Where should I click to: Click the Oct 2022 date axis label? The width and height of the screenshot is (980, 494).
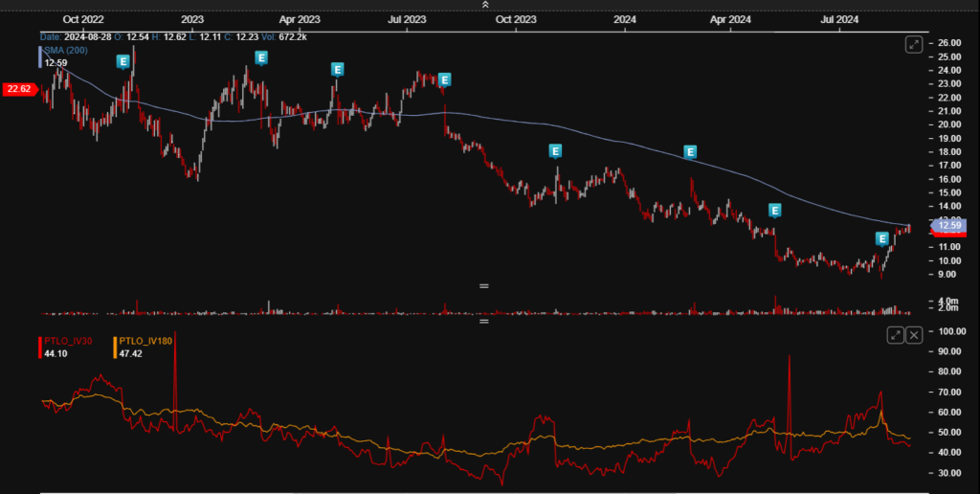click(83, 19)
